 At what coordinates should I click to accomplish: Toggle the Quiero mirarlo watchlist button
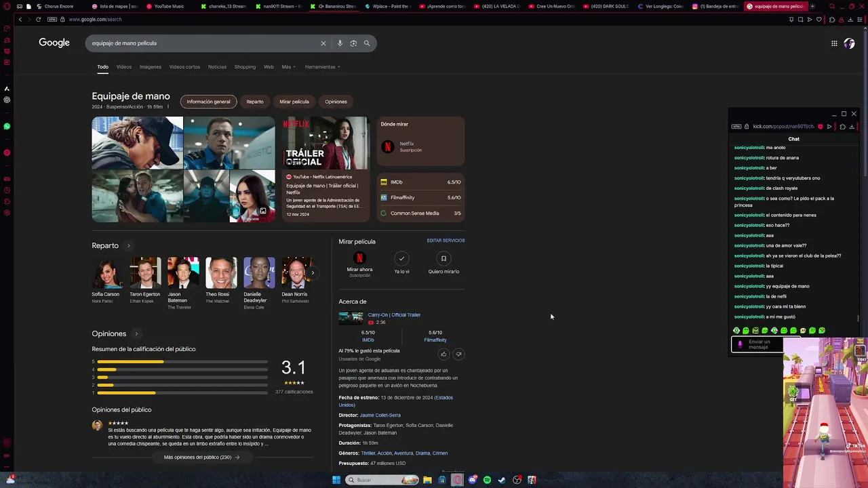(x=443, y=258)
